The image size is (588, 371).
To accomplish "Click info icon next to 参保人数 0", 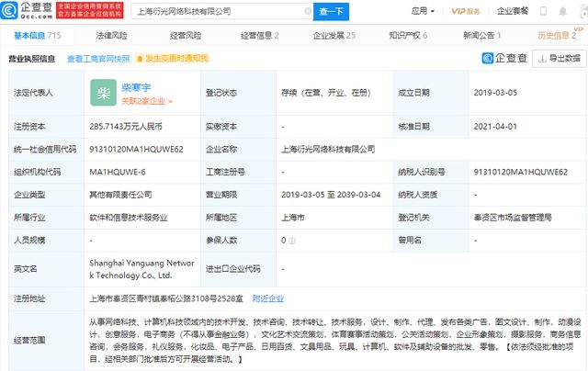I will pos(292,241).
